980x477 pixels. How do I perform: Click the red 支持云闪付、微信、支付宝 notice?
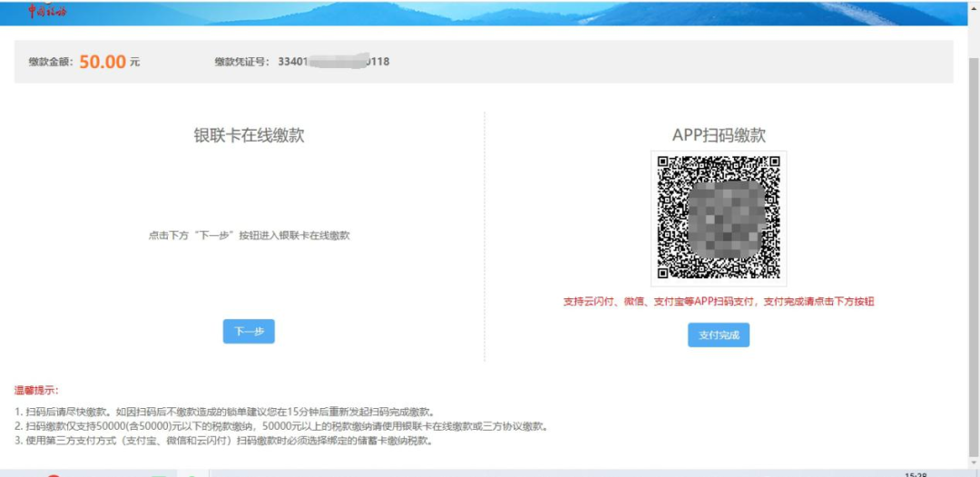pos(719,302)
